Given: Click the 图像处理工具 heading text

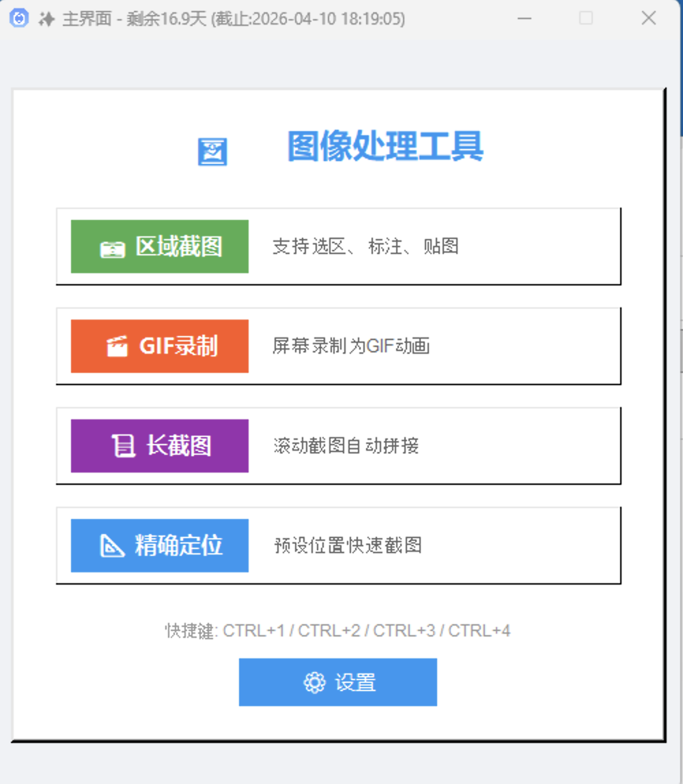Looking at the screenshot, I should click(x=385, y=146).
